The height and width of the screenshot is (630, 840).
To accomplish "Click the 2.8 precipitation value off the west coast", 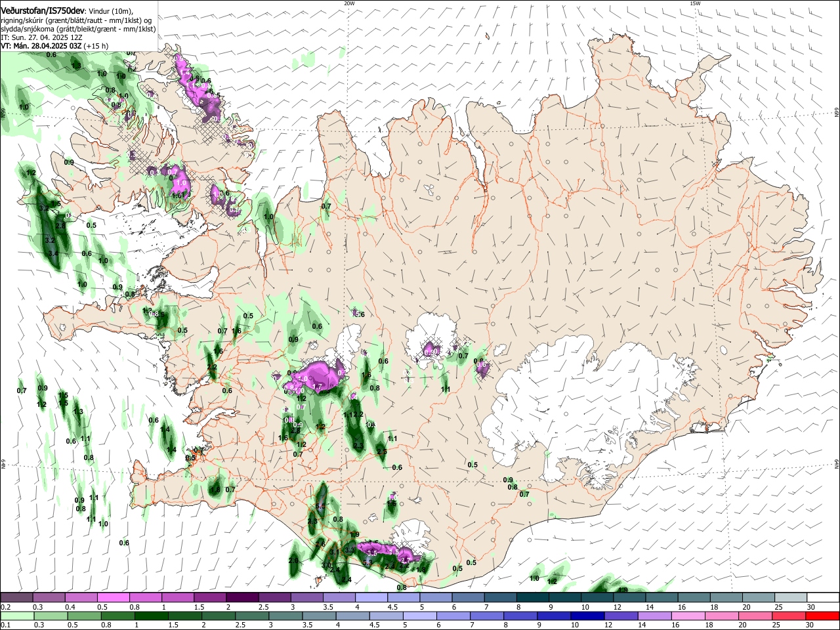I will (60, 226).
